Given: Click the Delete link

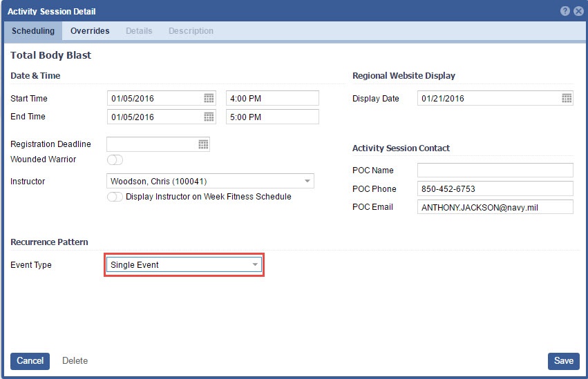Looking at the screenshot, I should pyautogui.click(x=75, y=361).
